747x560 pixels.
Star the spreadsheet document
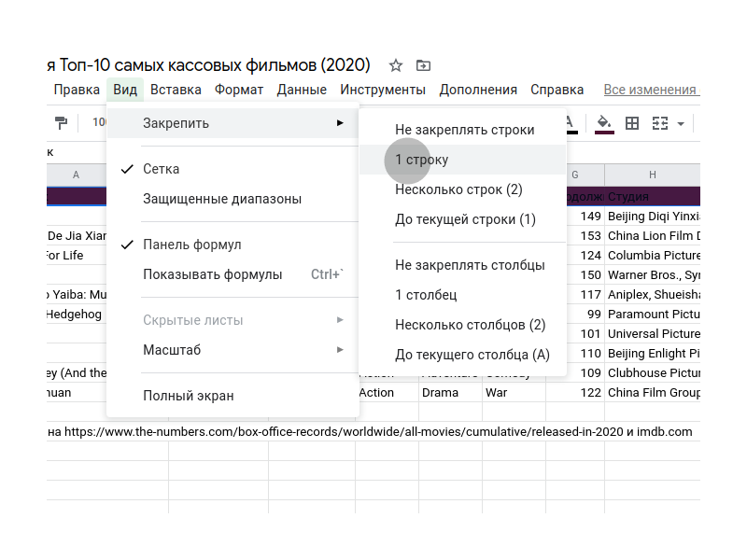(x=396, y=65)
